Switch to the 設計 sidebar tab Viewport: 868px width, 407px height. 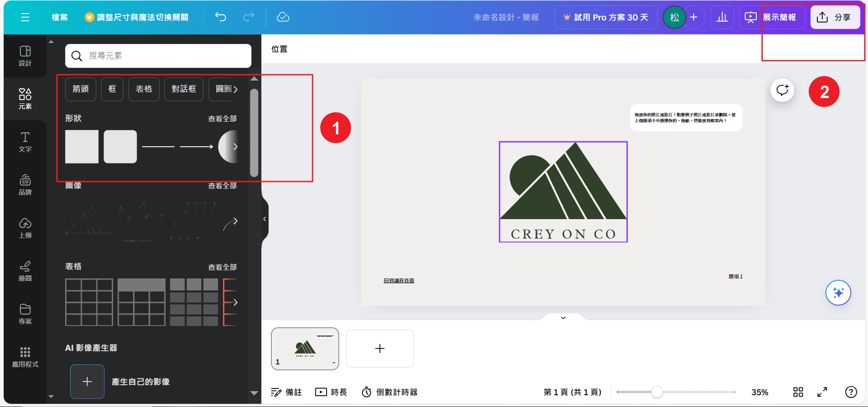pos(25,56)
